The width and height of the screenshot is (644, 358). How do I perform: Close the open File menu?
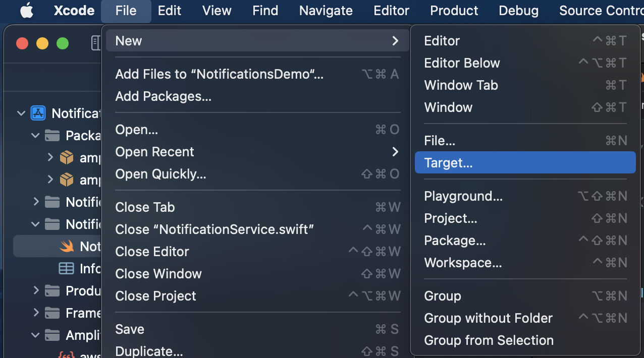pyautogui.click(x=126, y=11)
